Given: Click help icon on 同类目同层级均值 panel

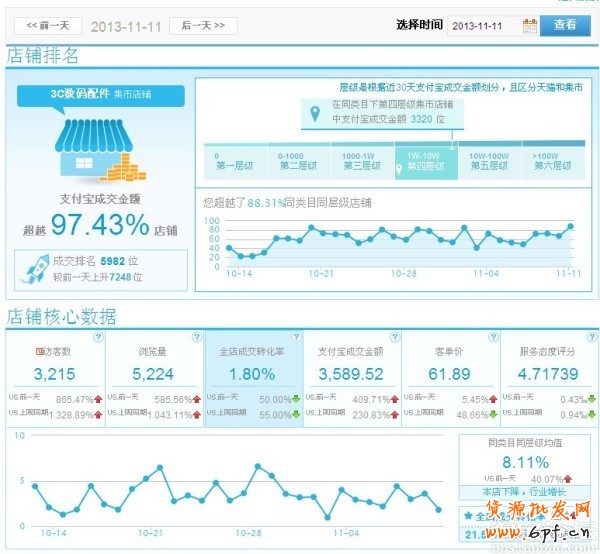Looking at the screenshot, I should tap(588, 441).
